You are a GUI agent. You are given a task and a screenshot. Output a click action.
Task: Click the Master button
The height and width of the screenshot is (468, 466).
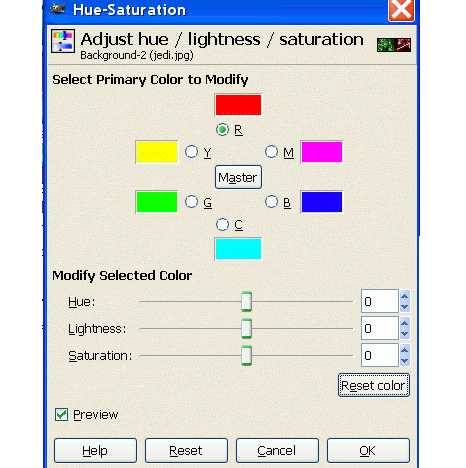coord(238,177)
